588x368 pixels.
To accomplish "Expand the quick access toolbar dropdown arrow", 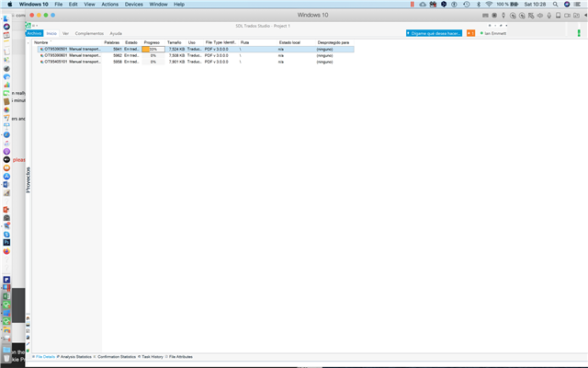I will [x=37, y=26].
